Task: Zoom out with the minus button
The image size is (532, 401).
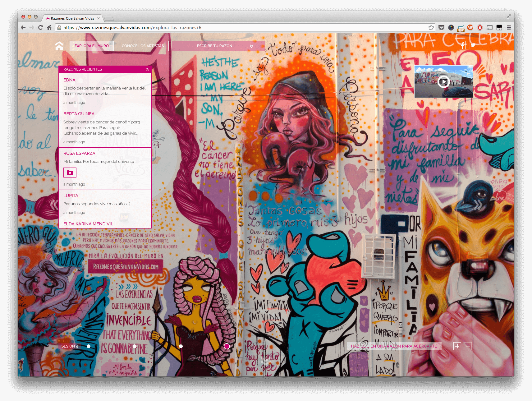Action: pos(468,346)
